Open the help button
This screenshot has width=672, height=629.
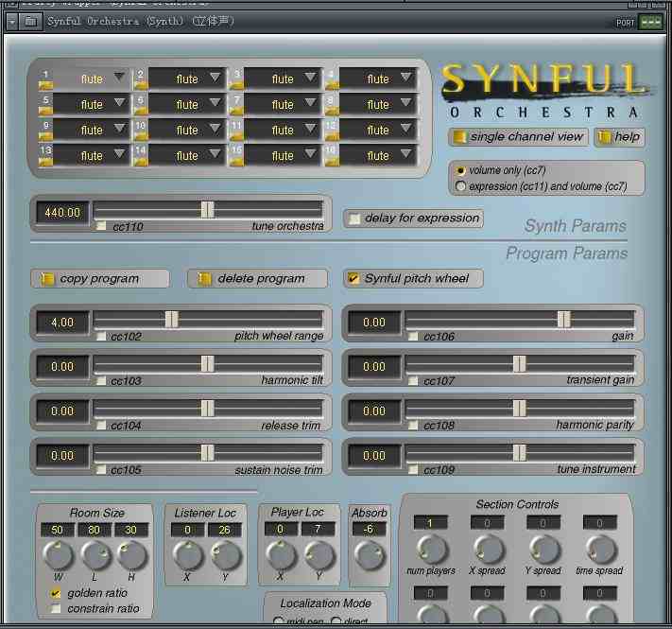click(x=620, y=137)
